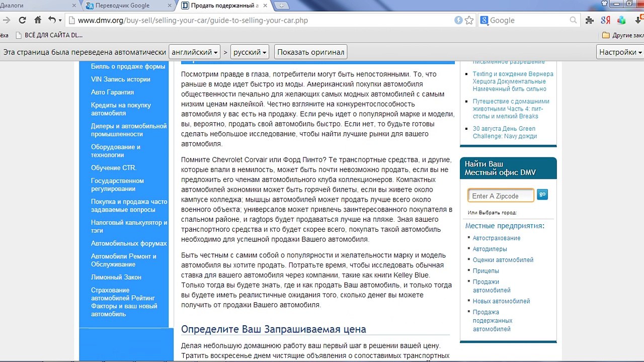The image size is (644, 362).
Task: Open a new browser tab
Action: tap(281, 6)
